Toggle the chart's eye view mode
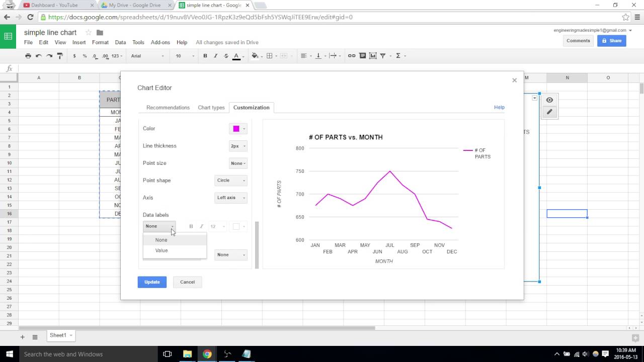 pyautogui.click(x=549, y=100)
